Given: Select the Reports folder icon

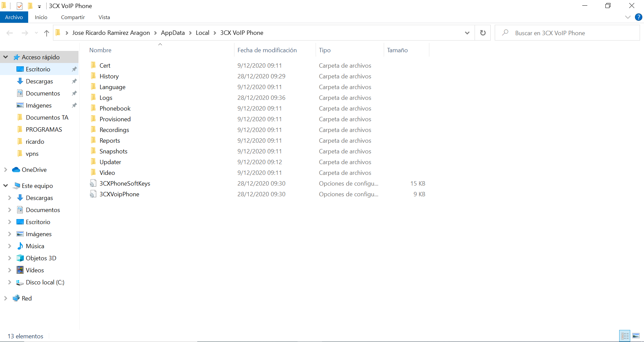Looking at the screenshot, I should click(x=94, y=140).
